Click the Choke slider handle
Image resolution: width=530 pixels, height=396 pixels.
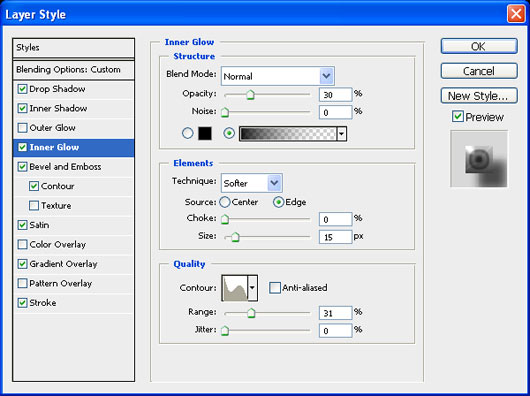tap(225, 220)
